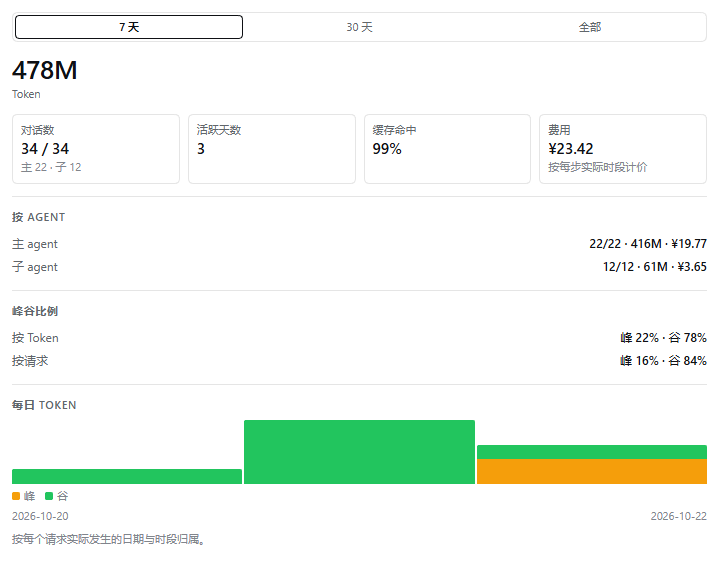Viewport: 719px width, 563px height.
Task: Click the green 谷 legend swatch
Action: click(x=49, y=496)
